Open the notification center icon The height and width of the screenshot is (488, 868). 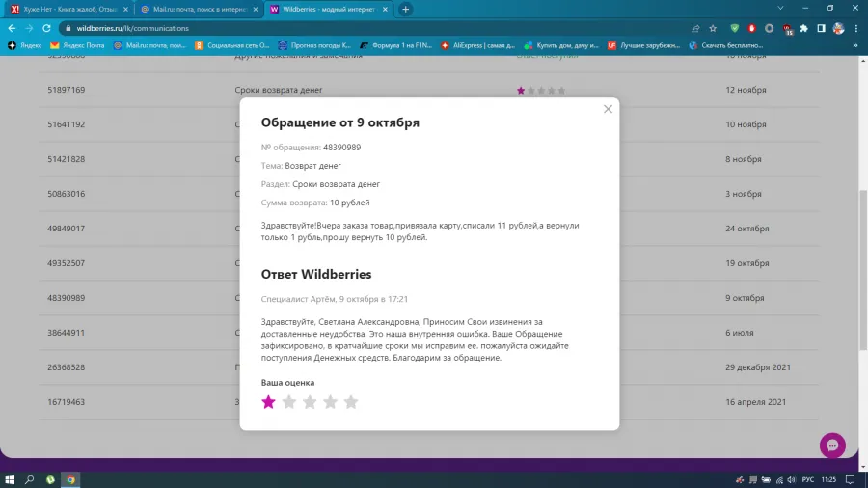click(x=851, y=479)
